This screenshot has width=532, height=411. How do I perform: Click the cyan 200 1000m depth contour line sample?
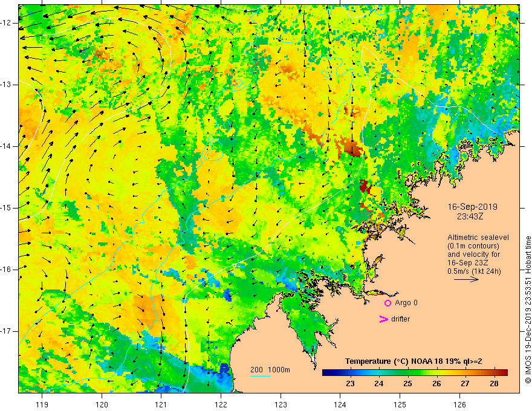pyautogui.click(x=261, y=376)
